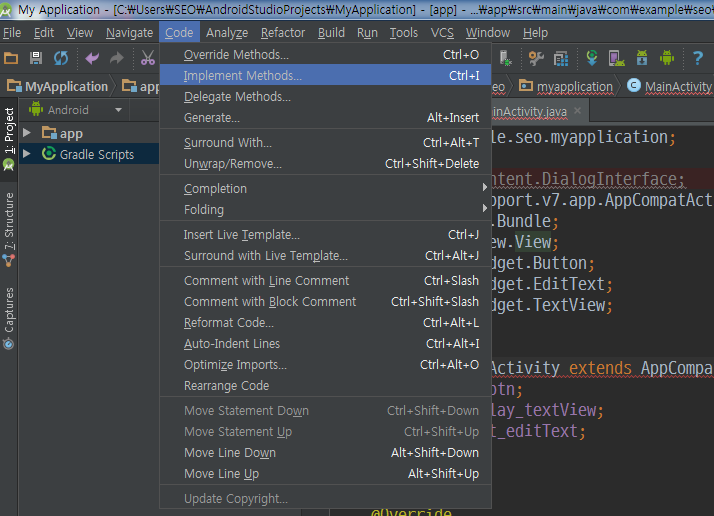The width and height of the screenshot is (714, 516).
Task: Click the SDK Manager android download icon
Action: pyautogui.click(x=642, y=58)
